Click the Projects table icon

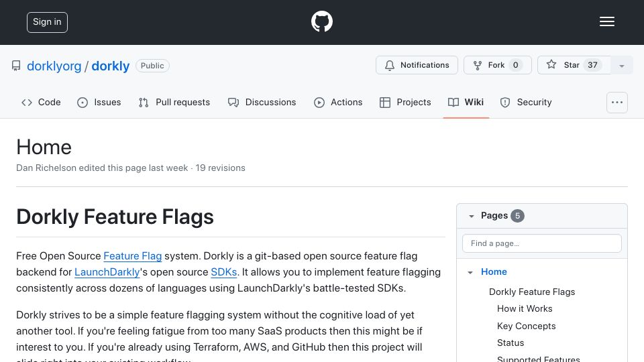(385, 102)
